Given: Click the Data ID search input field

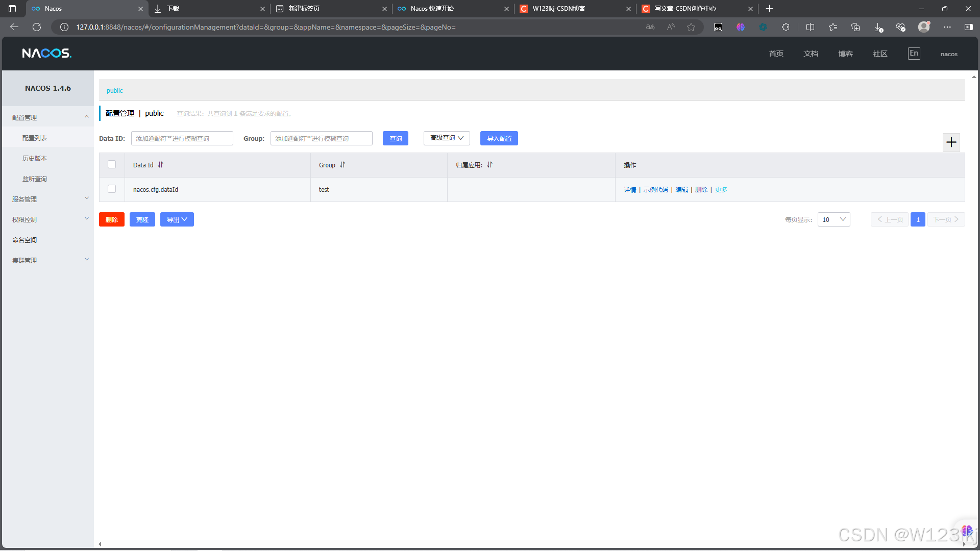Looking at the screenshot, I should point(182,138).
